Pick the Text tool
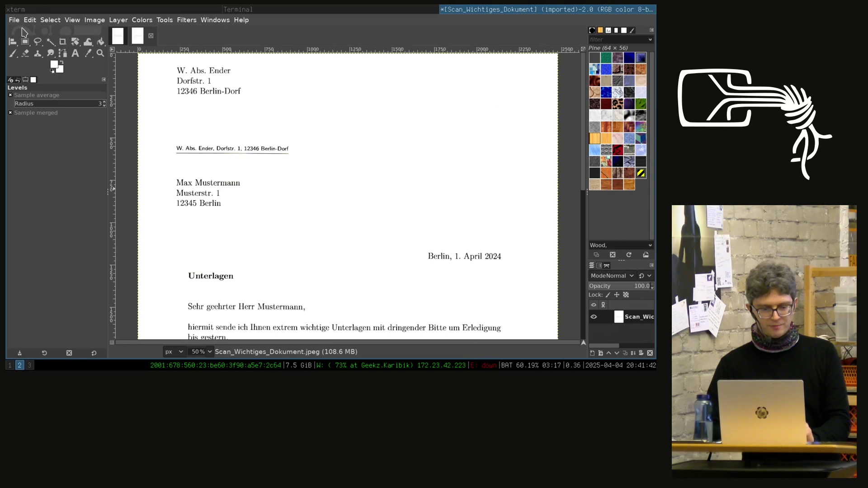The width and height of the screenshot is (868, 488). point(75,53)
